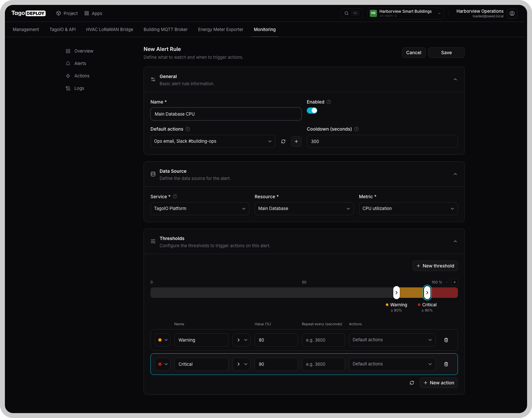Click help icon next to Default actions label
The height and width of the screenshot is (418, 532).
[188, 129]
